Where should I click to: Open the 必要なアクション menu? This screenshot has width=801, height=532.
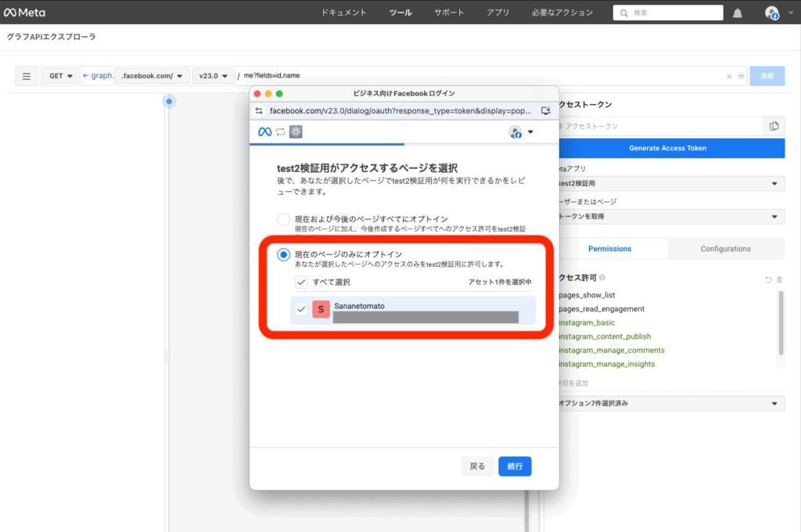[x=562, y=13]
